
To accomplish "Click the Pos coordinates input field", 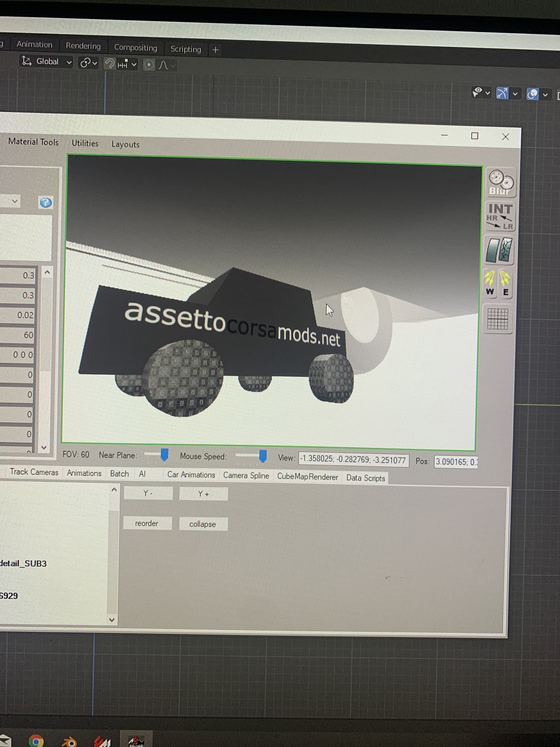I will pyautogui.click(x=456, y=462).
